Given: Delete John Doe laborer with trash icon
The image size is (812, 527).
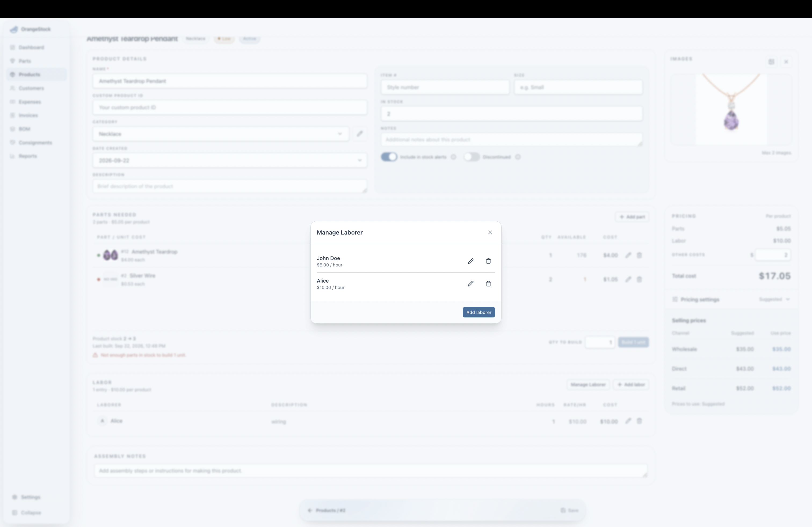Looking at the screenshot, I should click(488, 261).
